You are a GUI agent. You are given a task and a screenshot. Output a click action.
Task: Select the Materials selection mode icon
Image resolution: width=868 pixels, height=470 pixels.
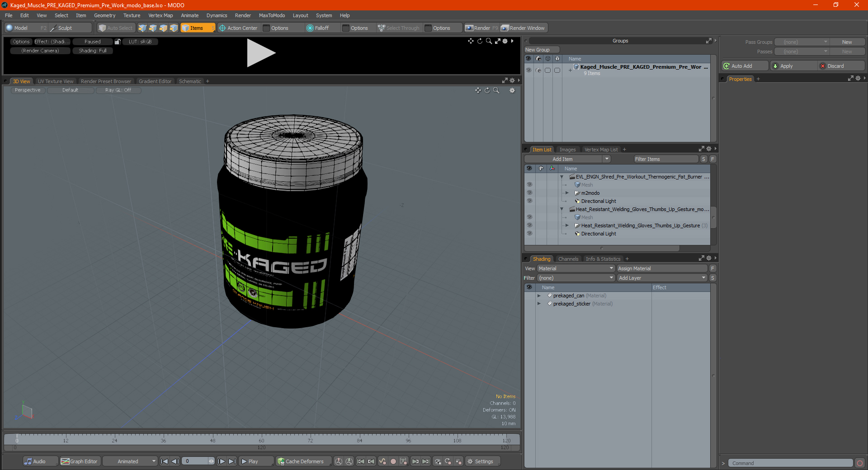[x=174, y=28]
